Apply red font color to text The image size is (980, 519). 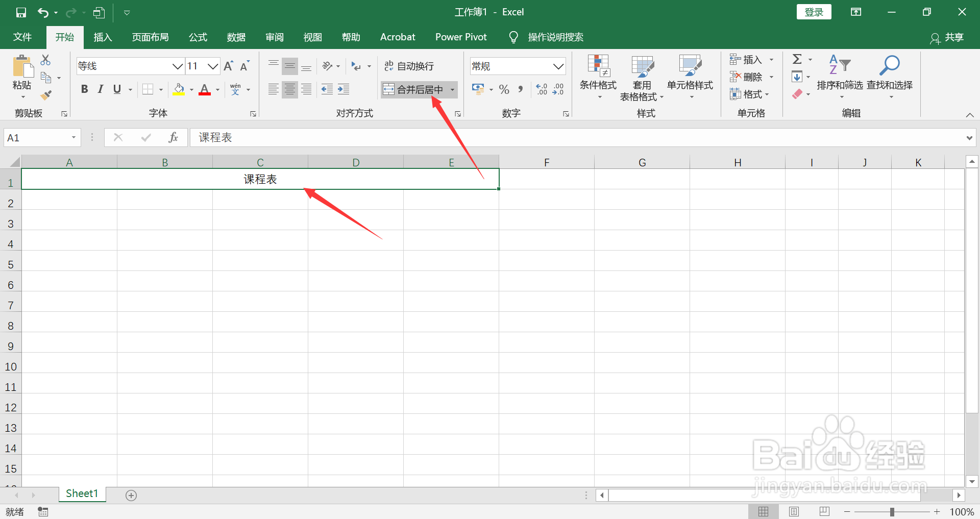(205, 89)
